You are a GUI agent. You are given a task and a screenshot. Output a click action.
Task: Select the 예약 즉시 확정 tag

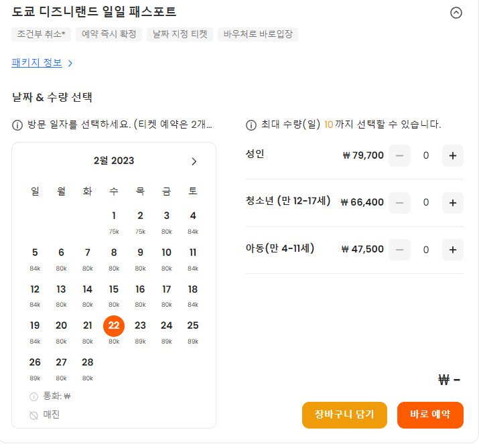(109, 34)
